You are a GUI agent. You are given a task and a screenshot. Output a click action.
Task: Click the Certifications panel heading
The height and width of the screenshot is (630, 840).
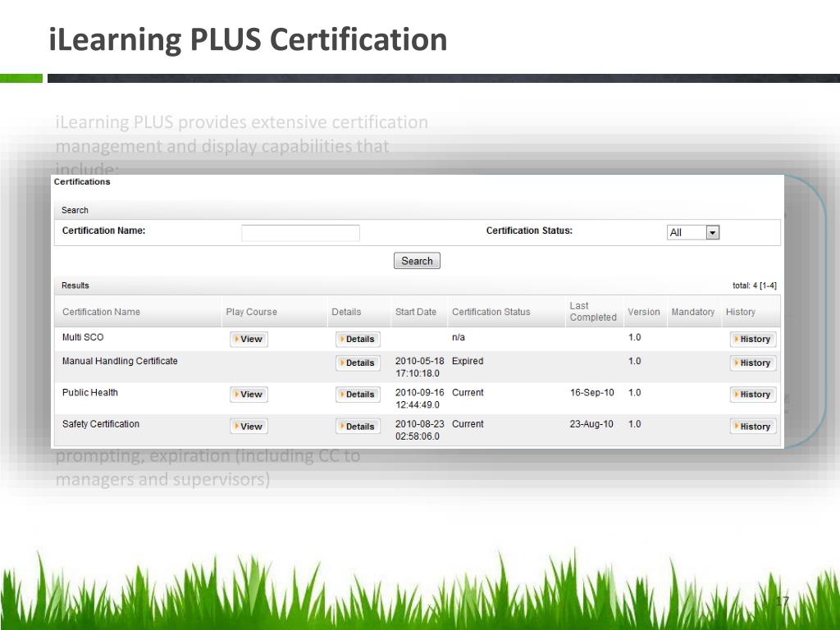coord(82,181)
